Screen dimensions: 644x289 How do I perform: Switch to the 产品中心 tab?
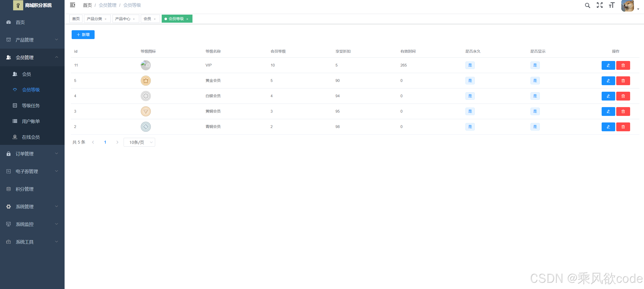pyautogui.click(x=123, y=19)
